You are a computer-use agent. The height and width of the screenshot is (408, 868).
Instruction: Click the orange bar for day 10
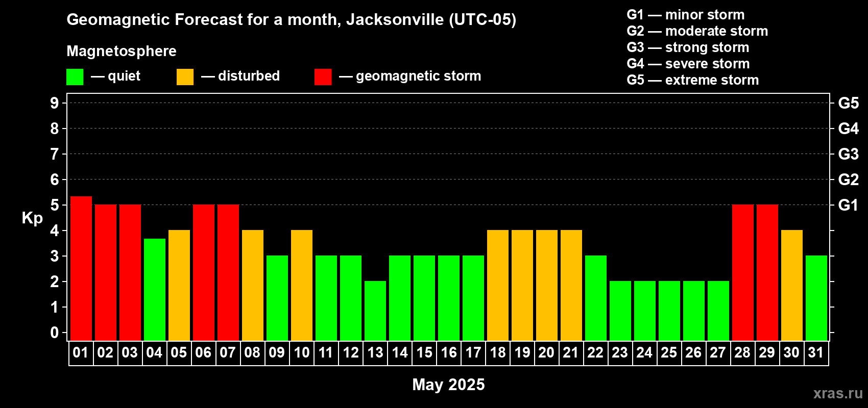pos(302,286)
